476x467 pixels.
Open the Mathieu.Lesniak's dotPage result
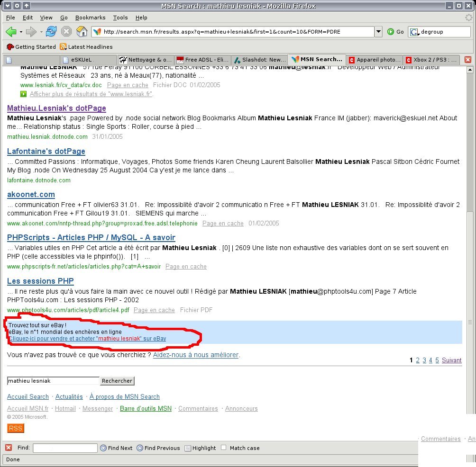click(56, 108)
